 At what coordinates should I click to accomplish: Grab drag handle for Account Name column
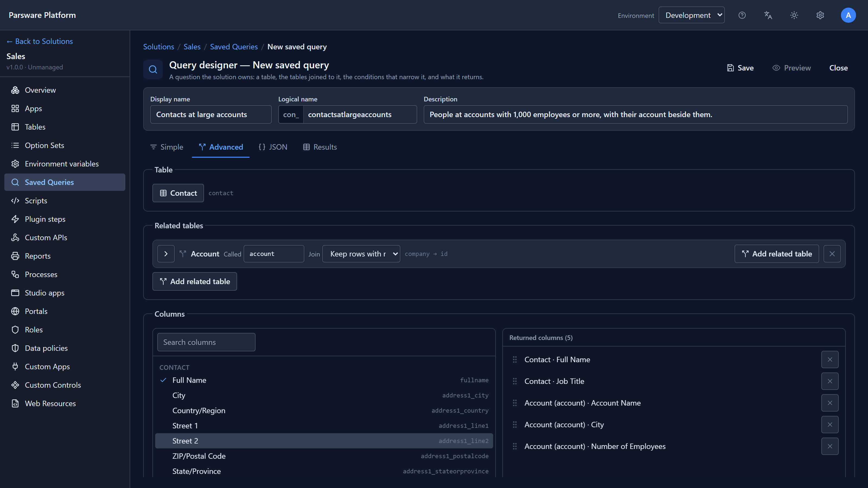(515, 403)
